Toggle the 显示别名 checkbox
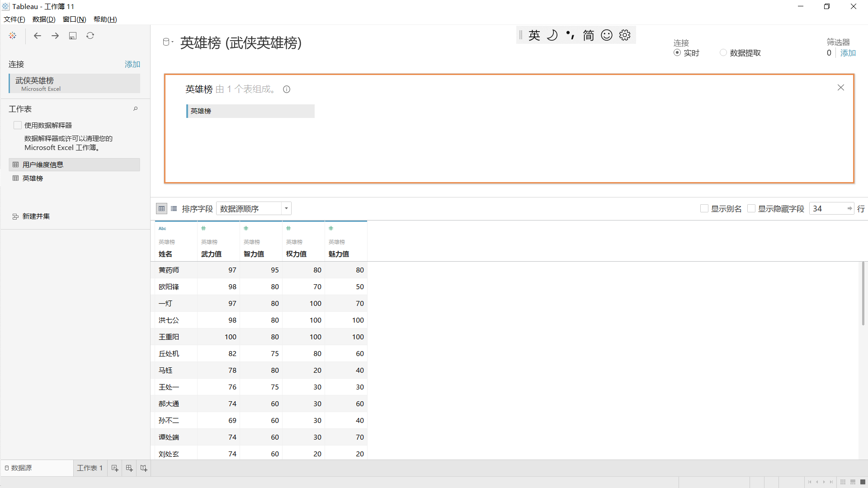This screenshot has width=868, height=488. pos(704,209)
